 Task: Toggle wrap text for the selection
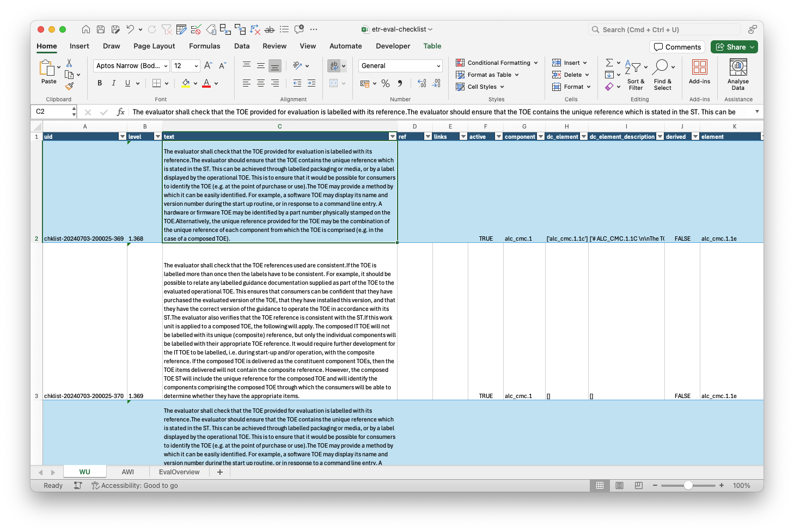pyautogui.click(x=334, y=65)
